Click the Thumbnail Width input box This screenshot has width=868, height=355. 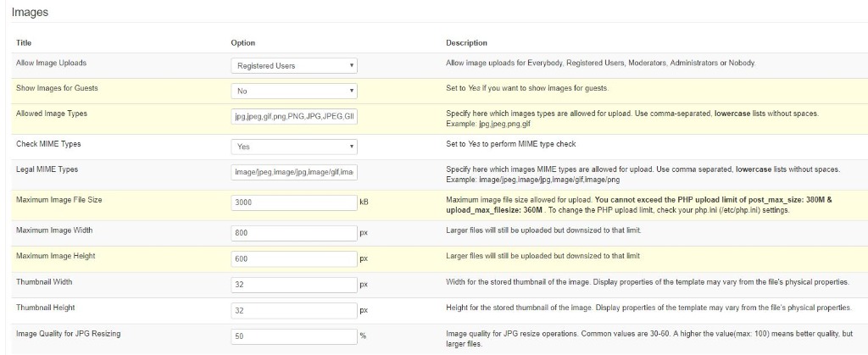click(x=294, y=286)
